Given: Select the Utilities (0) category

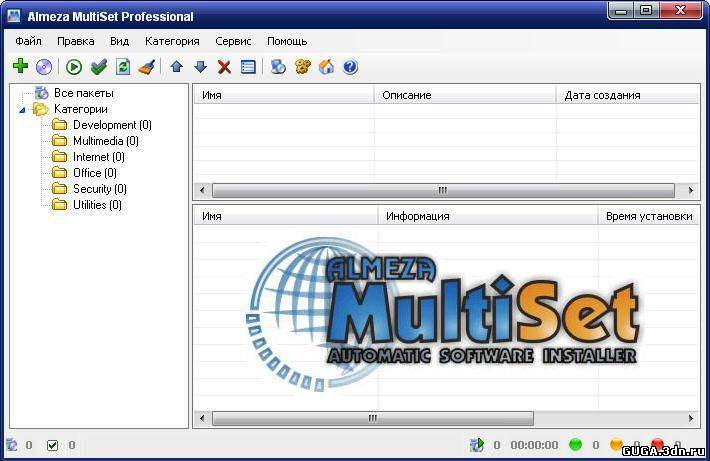Looking at the screenshot, I should pos(97,205).
